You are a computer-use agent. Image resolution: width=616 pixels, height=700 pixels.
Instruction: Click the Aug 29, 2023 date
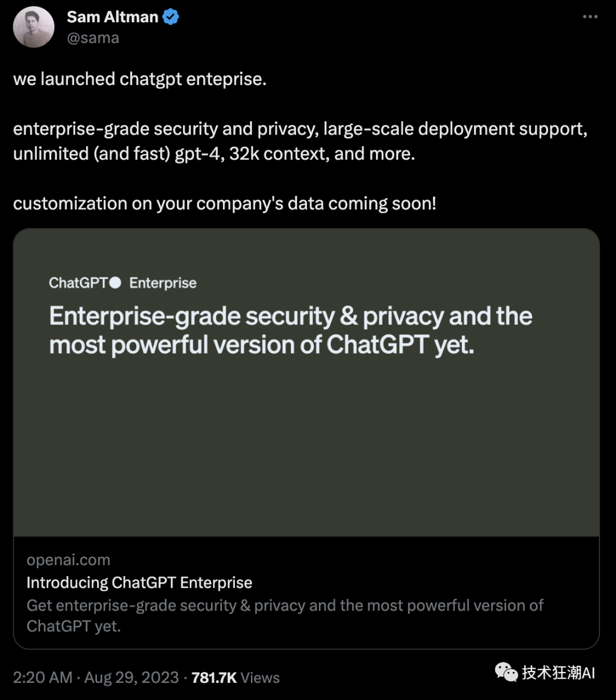coord(131,678)
